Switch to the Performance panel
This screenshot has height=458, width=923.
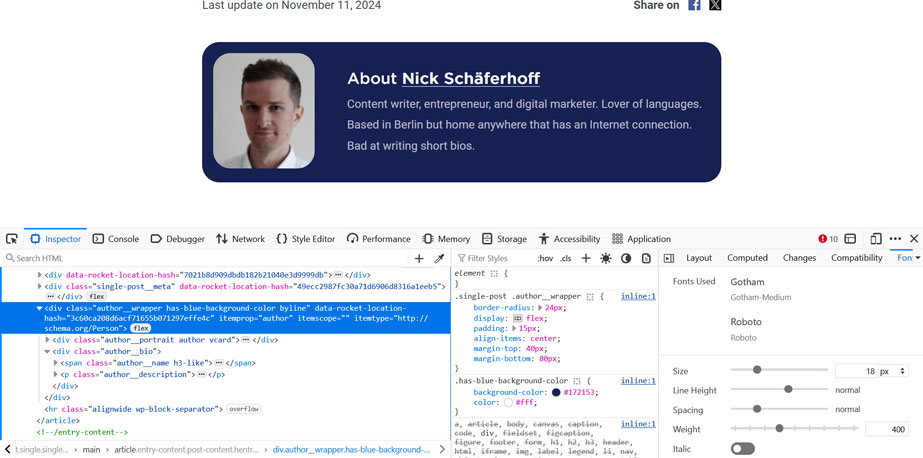pyautogui.click(x=379, y=239)
